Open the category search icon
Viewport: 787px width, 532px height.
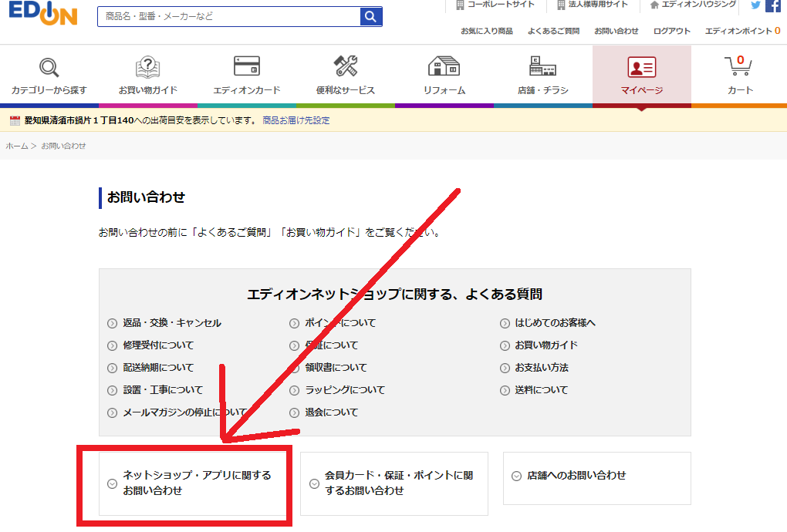tap(49, 69)
